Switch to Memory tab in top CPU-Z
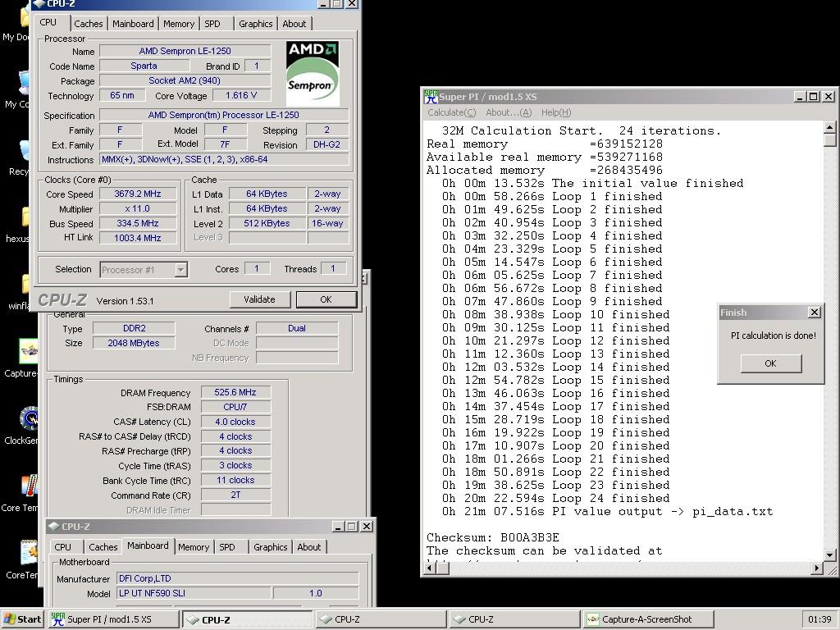Screen dimensions: 840x630 (x=179, y=24)
